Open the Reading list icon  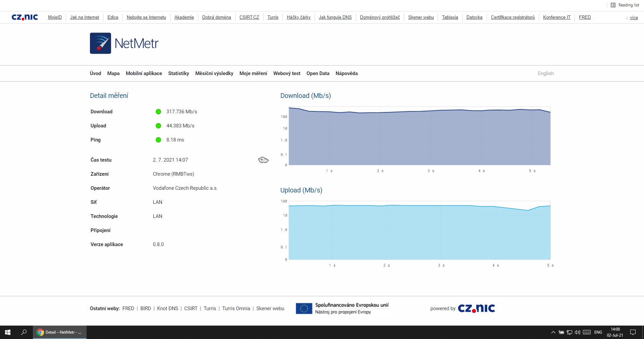(x=613, y=5)
